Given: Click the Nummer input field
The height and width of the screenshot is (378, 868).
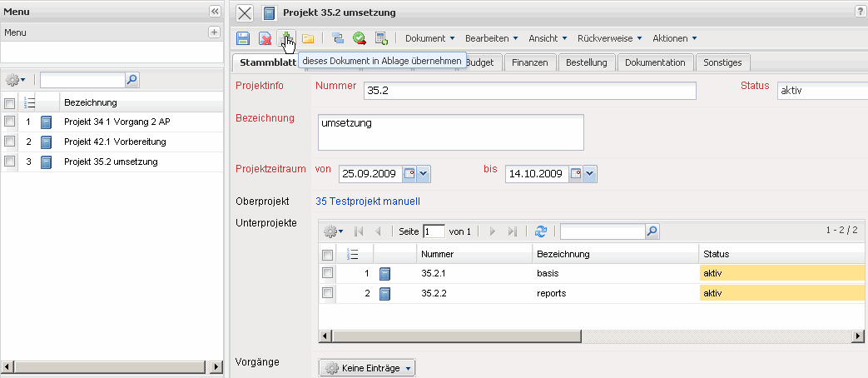Looking at the screenshot, I should coord(529,90).
